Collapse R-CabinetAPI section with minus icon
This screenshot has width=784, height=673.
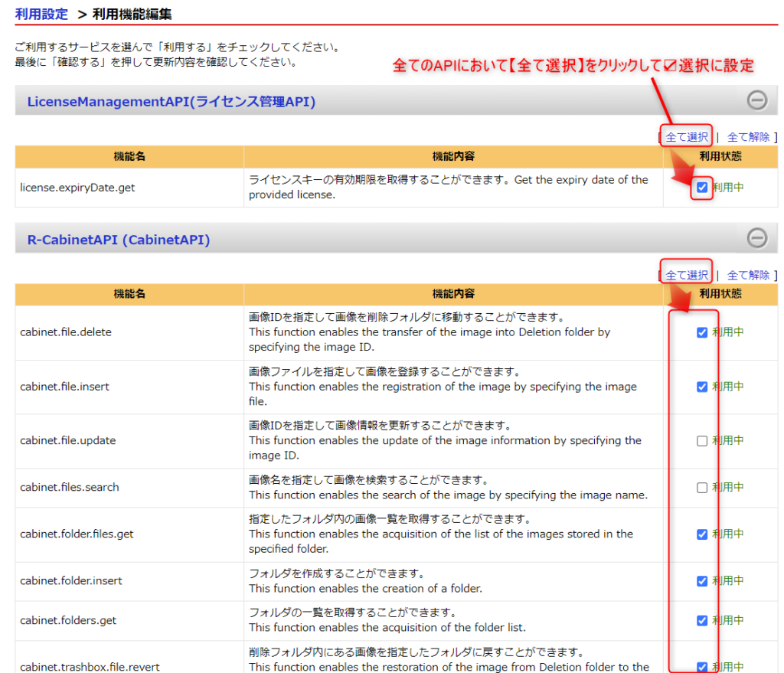tap(756, 238)
